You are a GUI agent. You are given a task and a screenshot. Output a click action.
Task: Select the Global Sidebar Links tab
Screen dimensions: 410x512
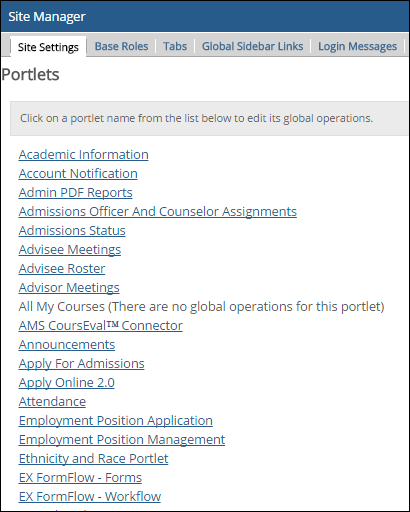click(252, 46)
